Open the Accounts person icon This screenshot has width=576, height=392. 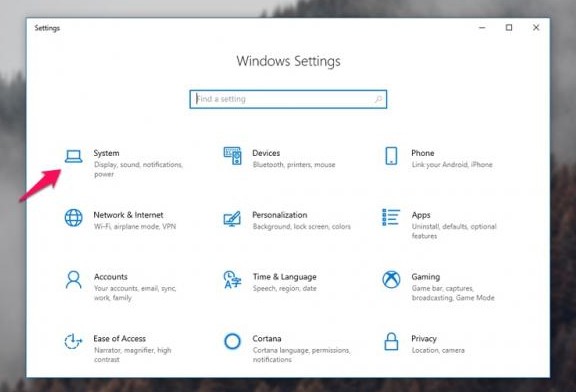point(73,280)
